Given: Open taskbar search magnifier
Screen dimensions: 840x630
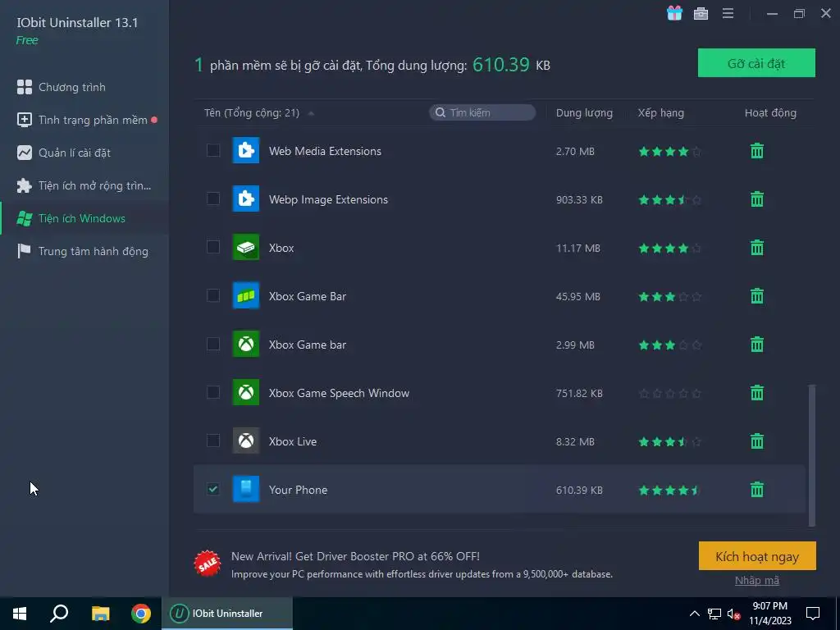Looking at the screenshot, I should pyautogui.click(x=59, y=614).
